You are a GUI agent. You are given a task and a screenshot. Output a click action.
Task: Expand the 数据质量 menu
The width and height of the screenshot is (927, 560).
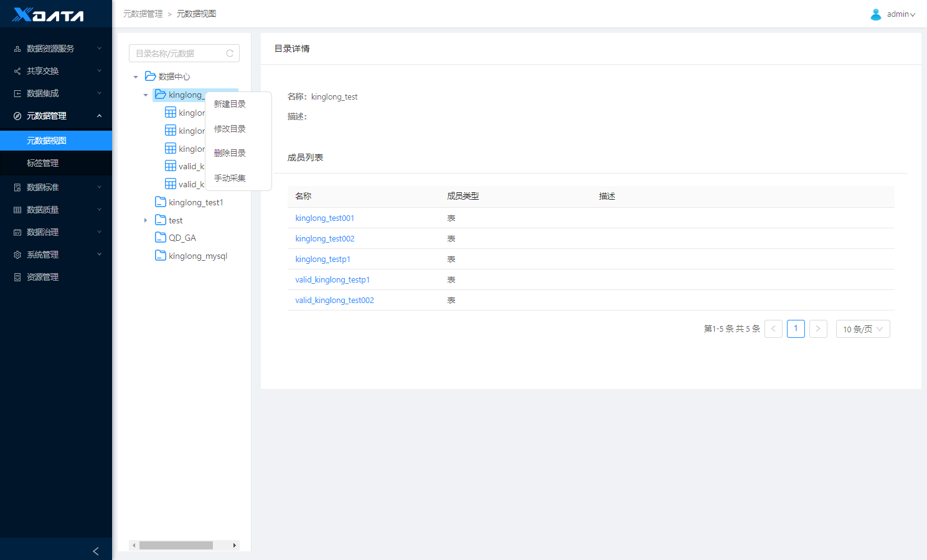[x=99, y=210]
